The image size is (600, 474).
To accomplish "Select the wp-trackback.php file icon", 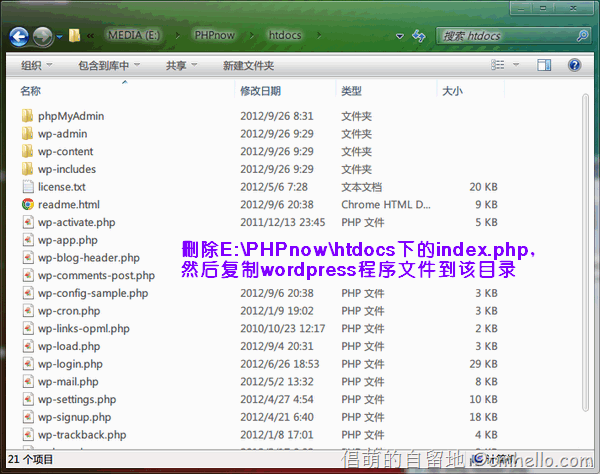I will tap(28, 435).
